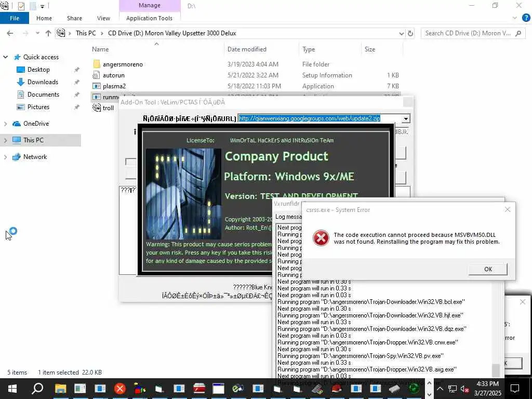Select the colorful blocks taskbar icon
Screen dimensions: 532x399
point(139,388)
